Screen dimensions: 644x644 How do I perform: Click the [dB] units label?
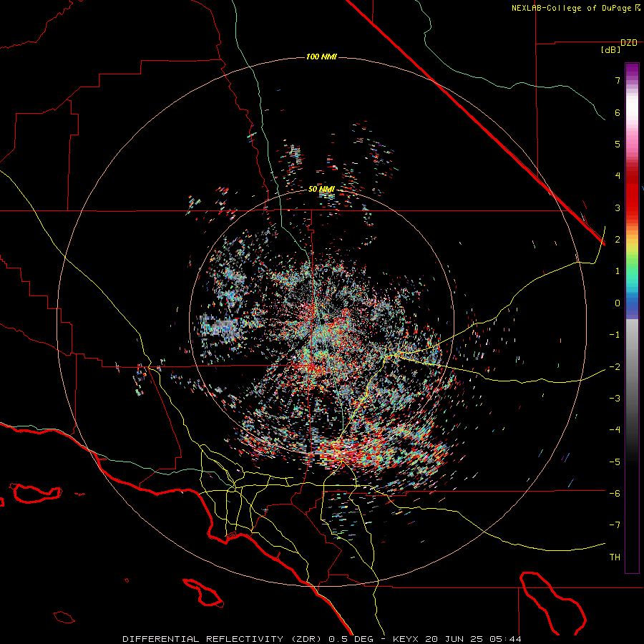611,50
